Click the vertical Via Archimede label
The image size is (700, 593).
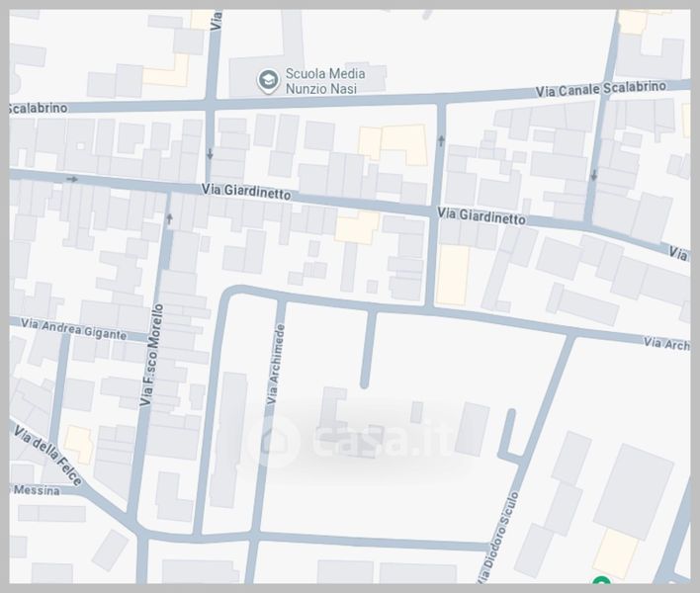[274, 364]
